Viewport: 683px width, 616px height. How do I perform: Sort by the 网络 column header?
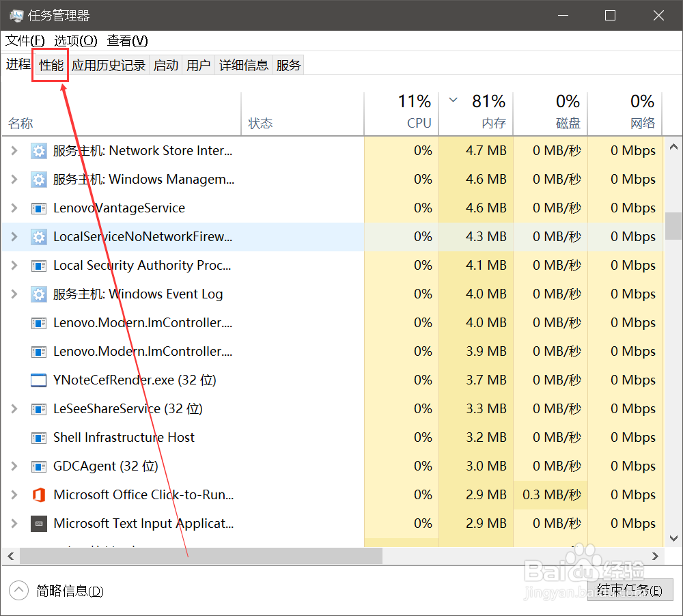625,113
